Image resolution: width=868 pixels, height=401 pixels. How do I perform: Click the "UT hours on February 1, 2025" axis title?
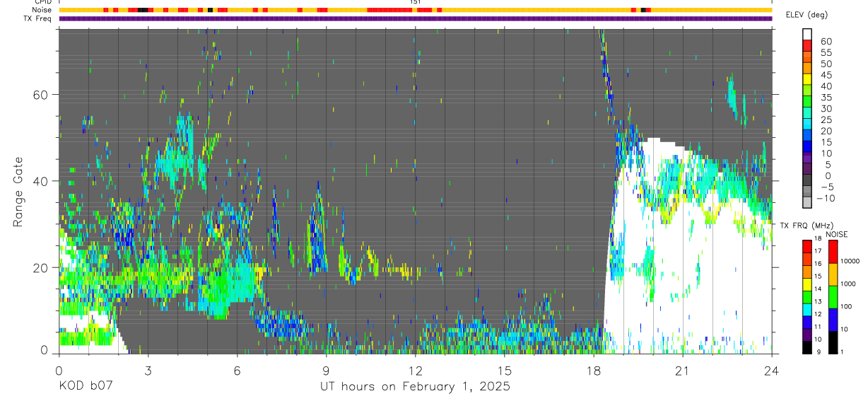[x=415, y=387]
